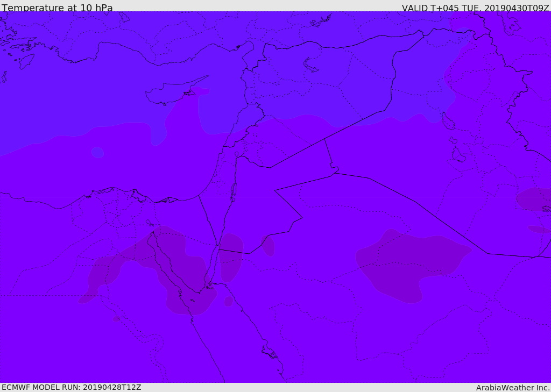Click the 'ECMWF MODEL RUN: 20190428T12Z' label
Image resolution: width=551 pixels, height=392 pixels.
coord(72,388)
